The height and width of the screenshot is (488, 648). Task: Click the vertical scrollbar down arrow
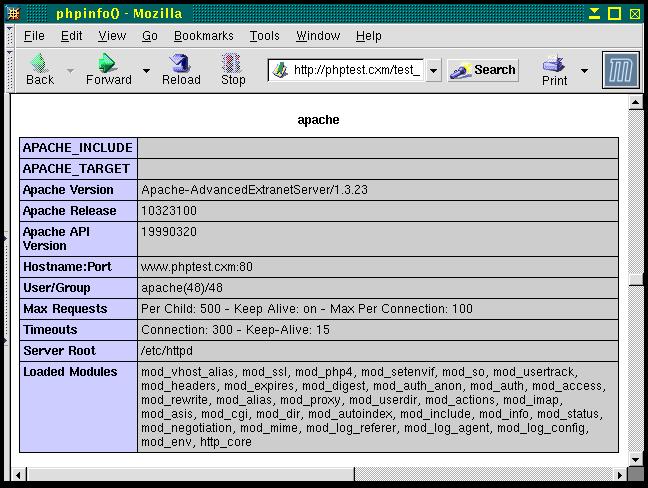[636, 459]
